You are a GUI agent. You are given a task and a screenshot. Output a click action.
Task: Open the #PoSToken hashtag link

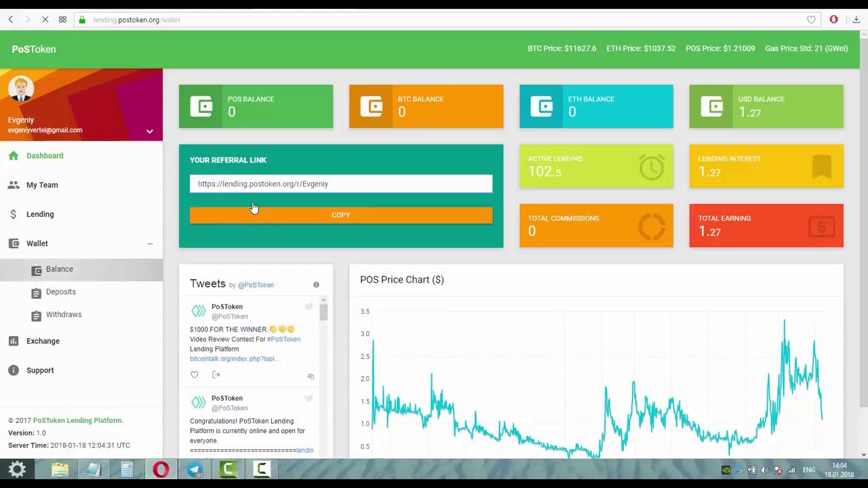coord(283,339)
